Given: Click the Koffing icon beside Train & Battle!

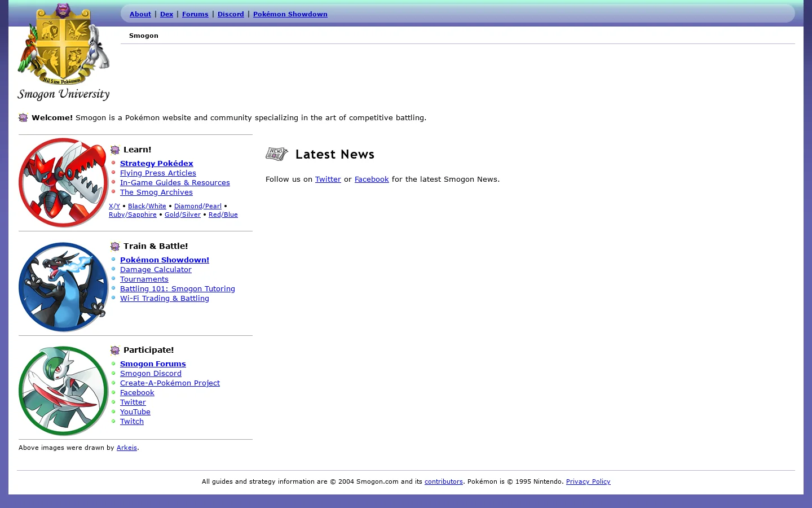Looking at the screenshot, I should (x=115, y=246).
